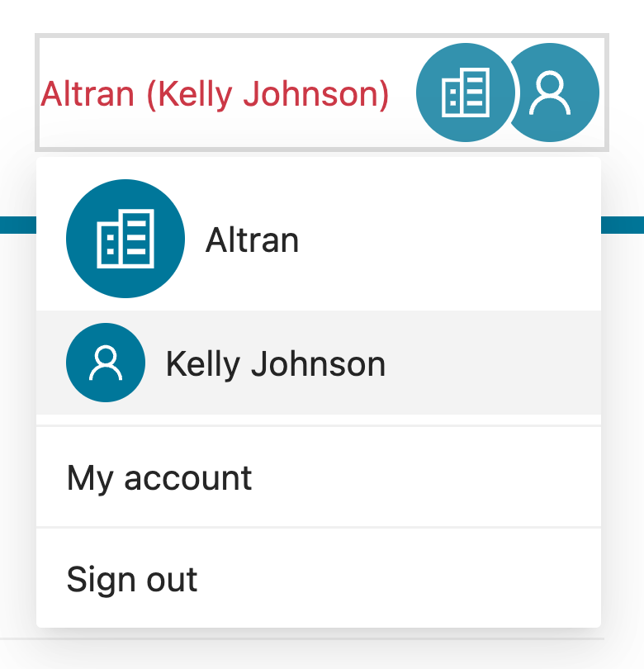
Task: Select the Kelly Johnson name label
Action: (x=276, y=364)
